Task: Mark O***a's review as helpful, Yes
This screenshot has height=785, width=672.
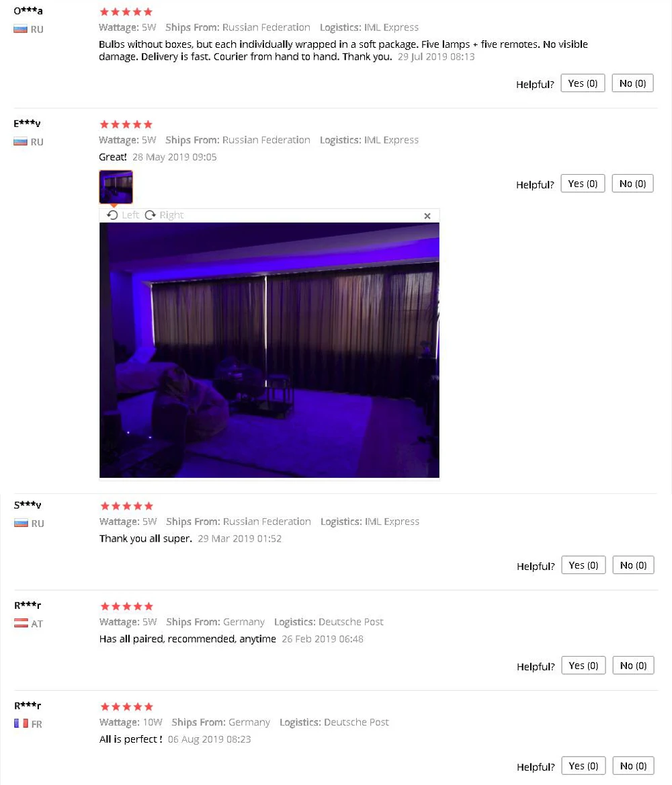Action: (x=583, y=83)
